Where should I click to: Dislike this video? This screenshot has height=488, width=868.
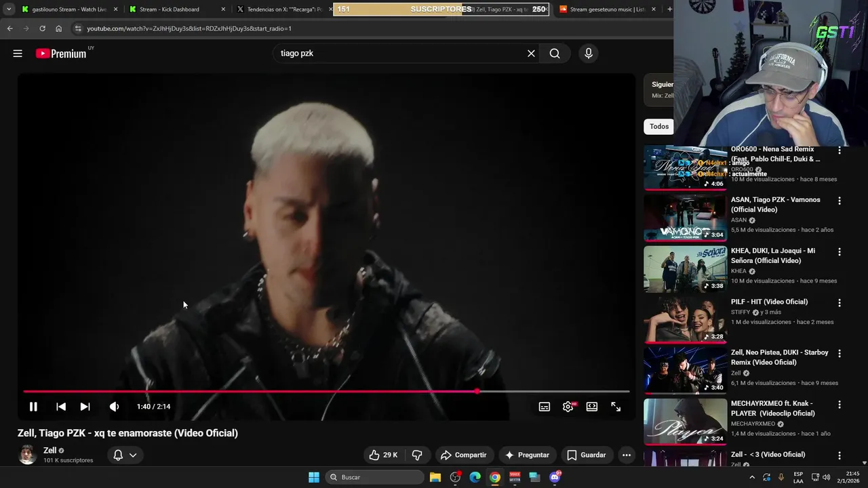click(x=417, y=455)
